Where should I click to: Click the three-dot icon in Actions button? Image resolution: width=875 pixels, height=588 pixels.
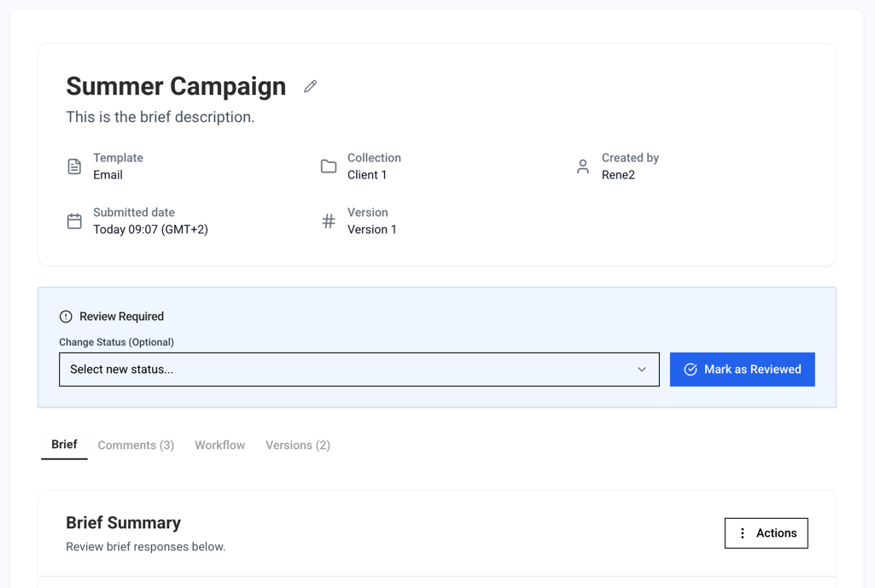(742, 533)
